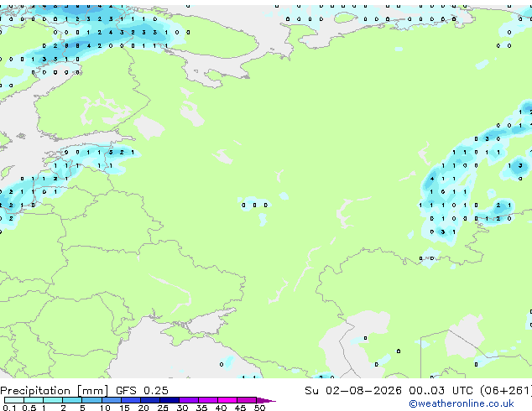Click the '50' legend scale label
Image resolution: width=532 pixels, height=411 pixels.
click(259, 408)
